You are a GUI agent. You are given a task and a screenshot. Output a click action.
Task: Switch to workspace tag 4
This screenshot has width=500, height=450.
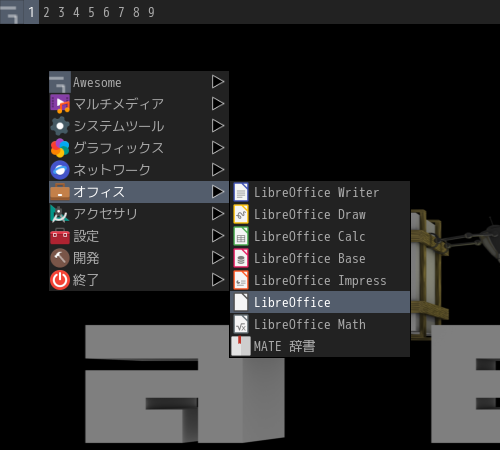coord(76,12)
